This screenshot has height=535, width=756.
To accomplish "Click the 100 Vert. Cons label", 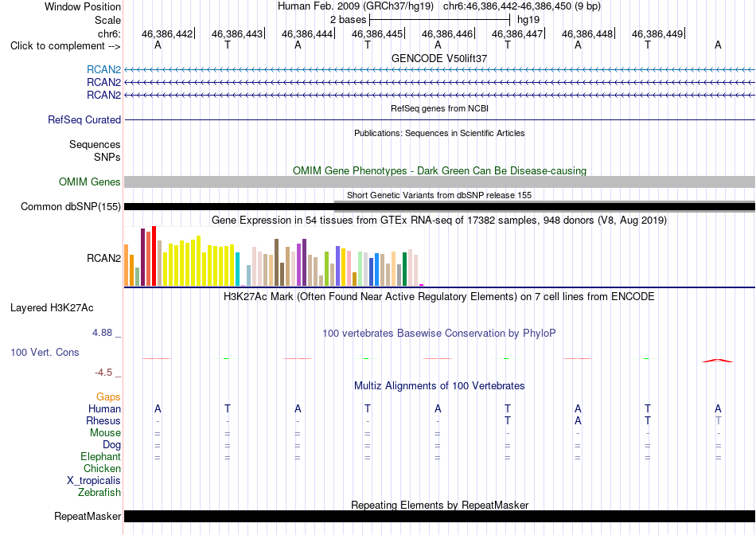I will coord(45,352).
